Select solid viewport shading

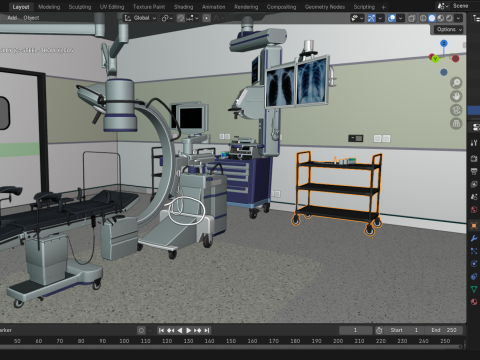click(432, 18)
